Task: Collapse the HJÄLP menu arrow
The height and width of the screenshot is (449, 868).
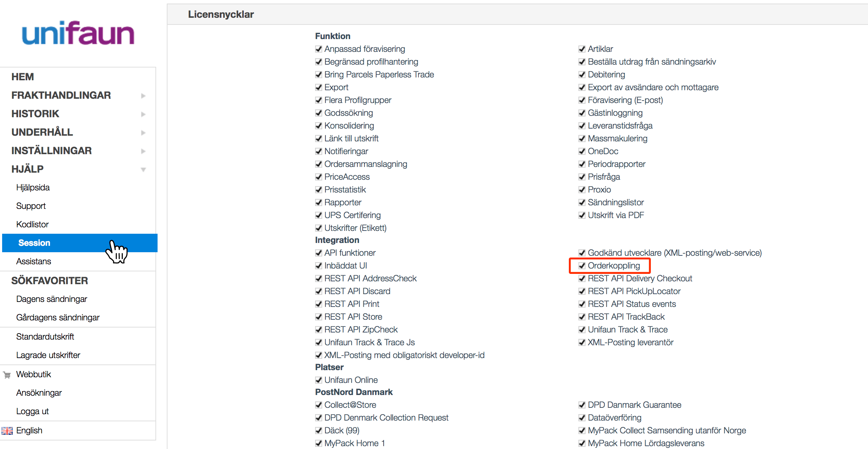Action: tap(143, 169)
